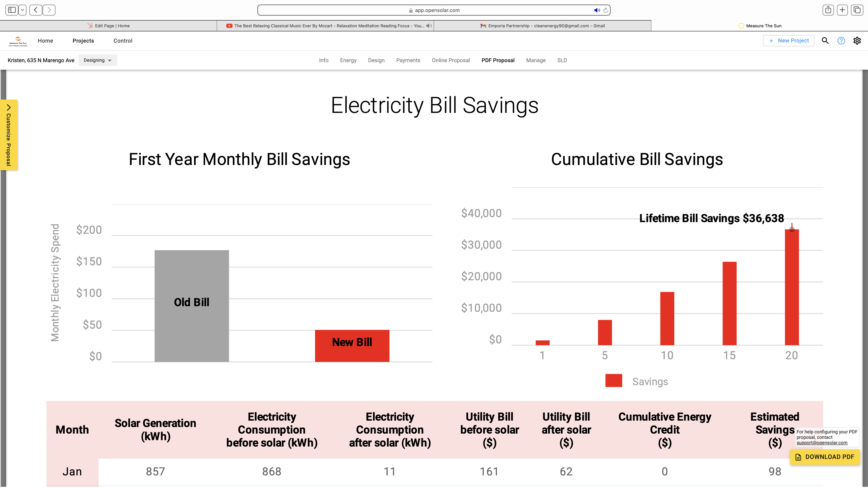Open the Payments tab
The image size is (868, 488).
pos(408,60)
